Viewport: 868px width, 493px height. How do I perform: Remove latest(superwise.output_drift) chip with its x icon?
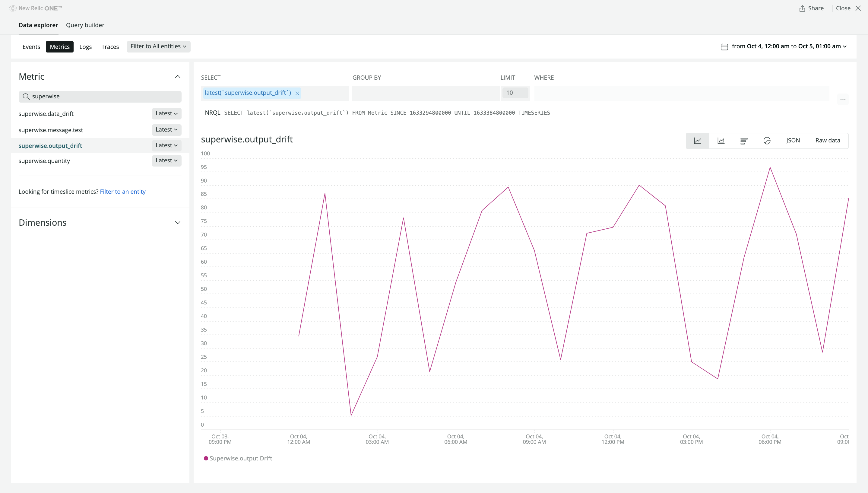[x=297, y=93]
